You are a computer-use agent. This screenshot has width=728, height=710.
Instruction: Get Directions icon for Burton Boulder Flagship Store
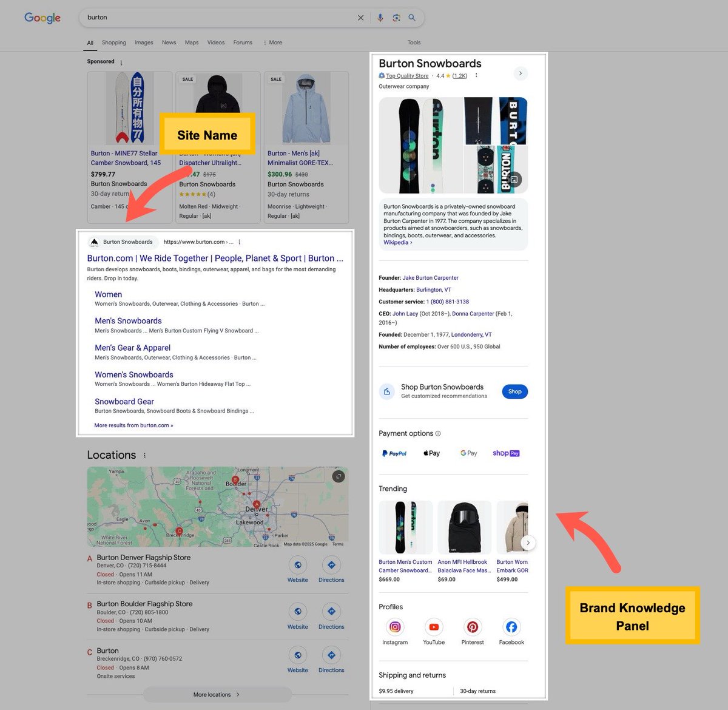pyautogui.click(x=331, y=611)
